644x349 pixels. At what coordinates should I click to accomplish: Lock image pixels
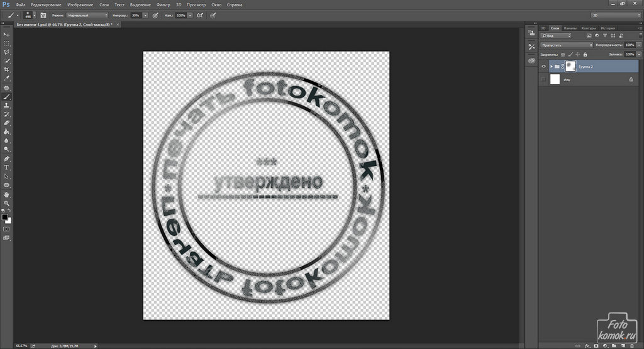[570, 54]
